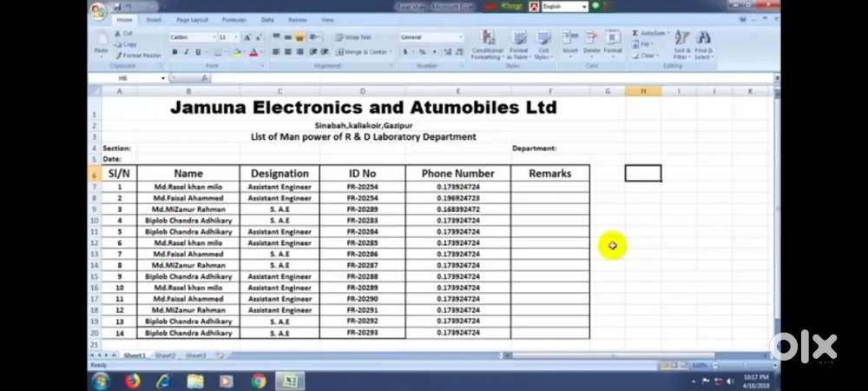
Task: Select the Format Painter tool
Action: tap(138, 56)
